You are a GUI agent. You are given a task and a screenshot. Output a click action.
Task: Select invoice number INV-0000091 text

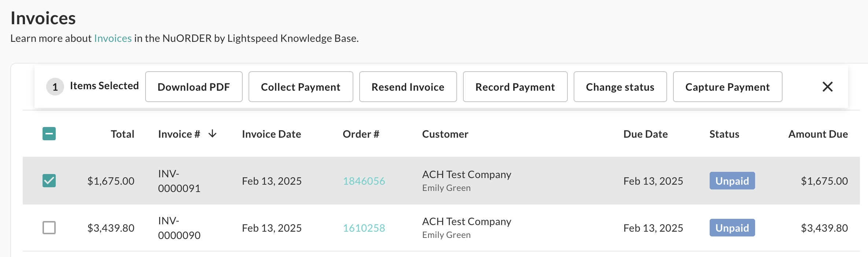point(179,181)
